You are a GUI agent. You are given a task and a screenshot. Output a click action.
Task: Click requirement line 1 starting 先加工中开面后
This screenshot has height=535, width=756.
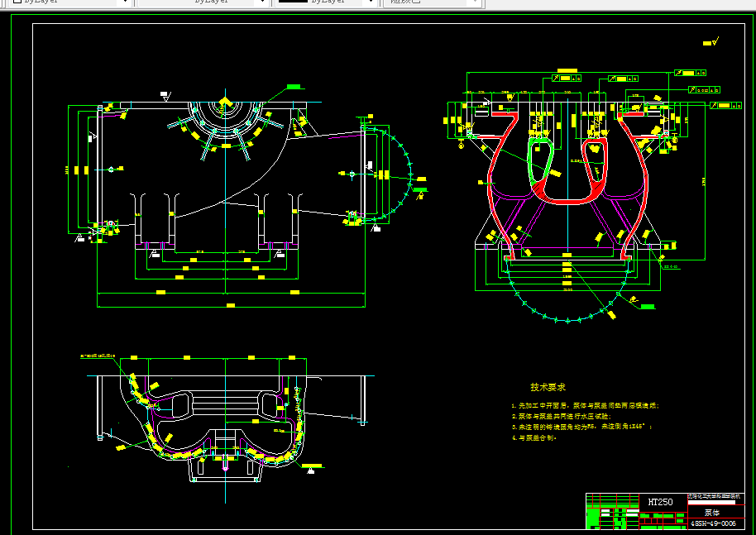click(586, 406)
